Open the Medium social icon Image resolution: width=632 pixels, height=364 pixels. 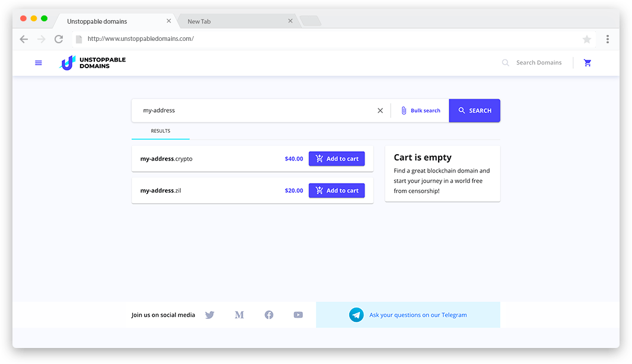(240, 315)
